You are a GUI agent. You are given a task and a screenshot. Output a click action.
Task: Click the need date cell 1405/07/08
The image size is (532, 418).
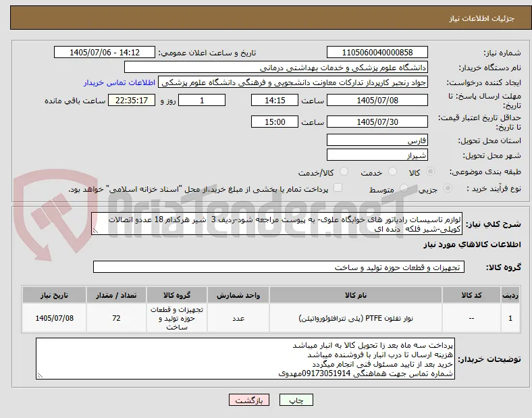54,318
